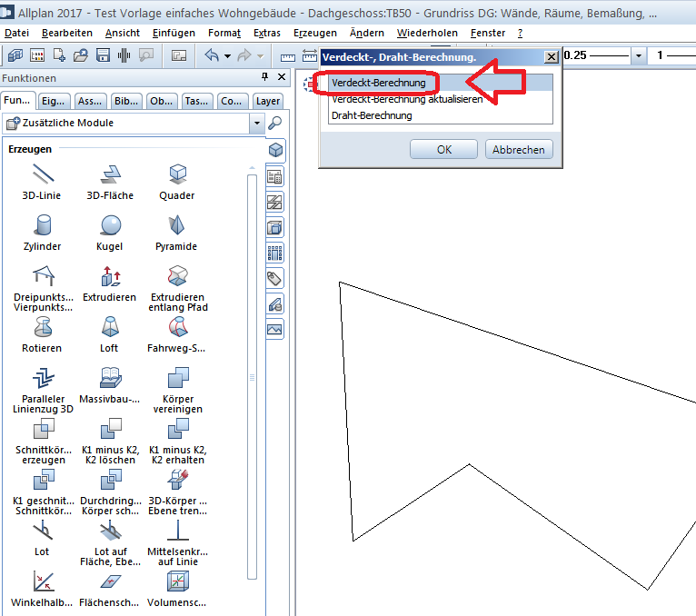Activate the Pyramide tool
The width and height of the screenshot is (696, 616).
[x=177, y=225]
